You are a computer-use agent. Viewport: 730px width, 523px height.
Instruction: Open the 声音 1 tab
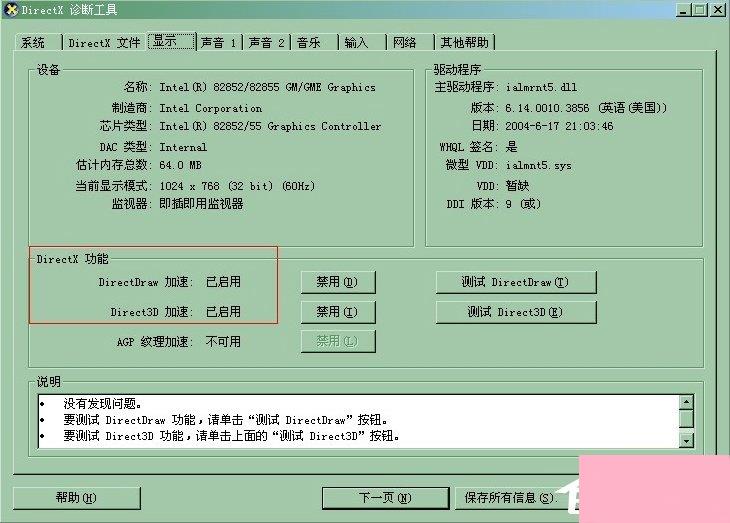pos(219,42)
